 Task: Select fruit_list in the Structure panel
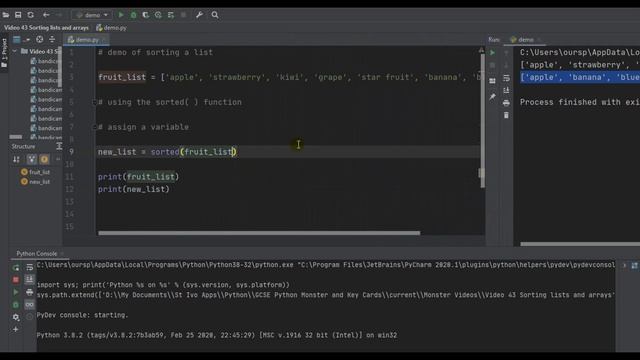coord(36,172)
